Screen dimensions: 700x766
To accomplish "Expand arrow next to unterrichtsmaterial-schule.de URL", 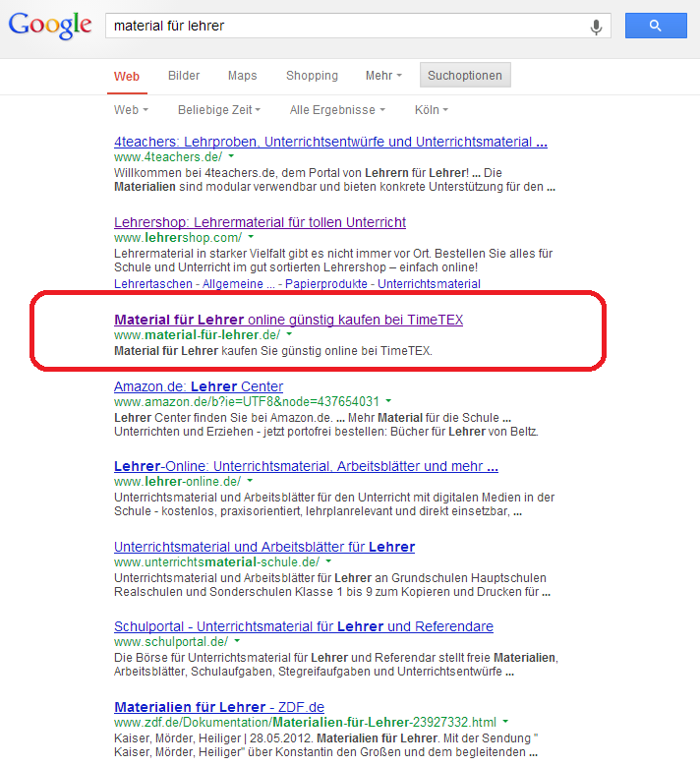I will pyautogui.click(x=328, y=561).
